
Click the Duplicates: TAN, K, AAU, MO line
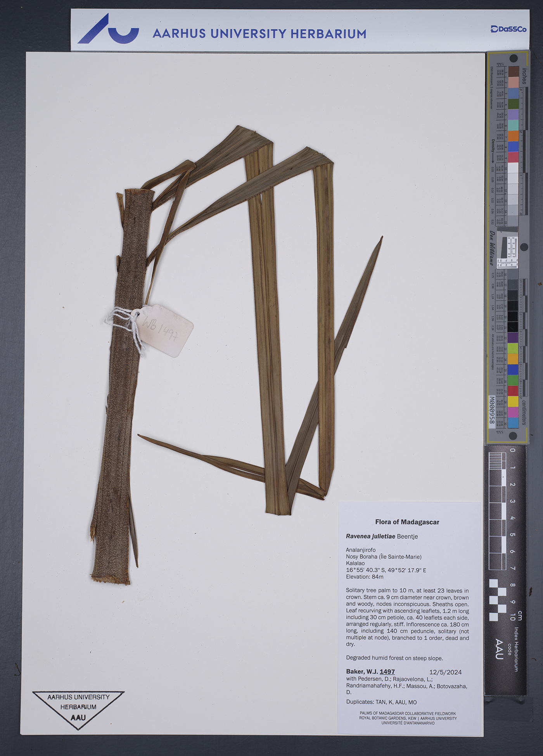pos(381,702)
